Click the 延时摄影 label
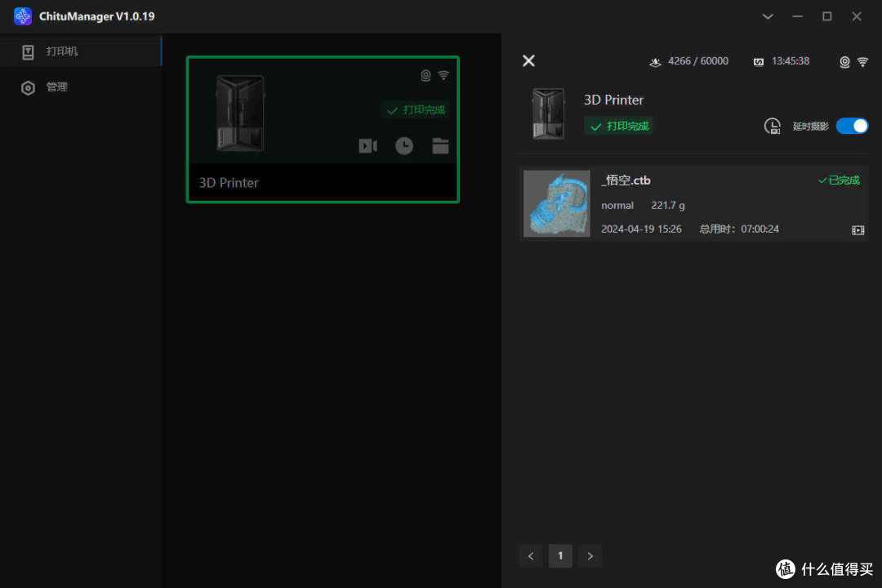Screen dimensions: 882x588 [x=811, y=126]
